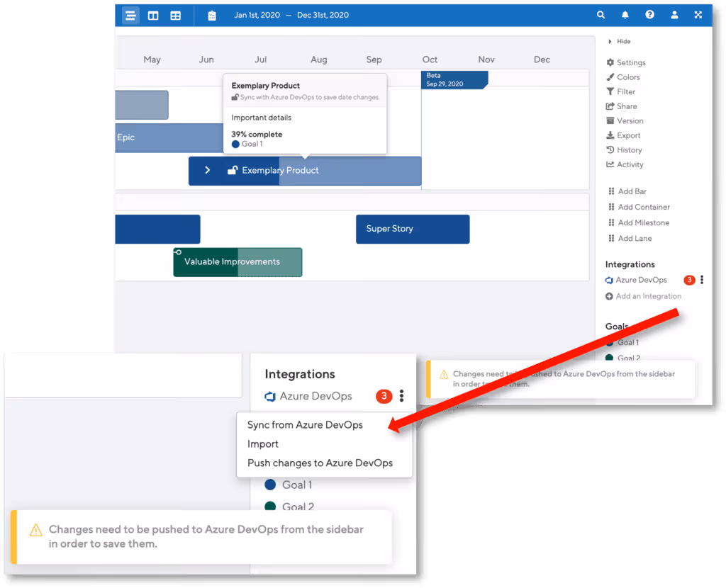Open notifications bell

[x=625, y=15]
